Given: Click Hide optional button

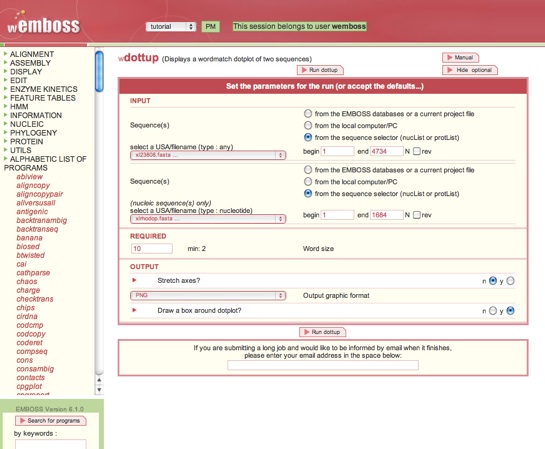Looking at the screenshot, I should coord(470,70).
